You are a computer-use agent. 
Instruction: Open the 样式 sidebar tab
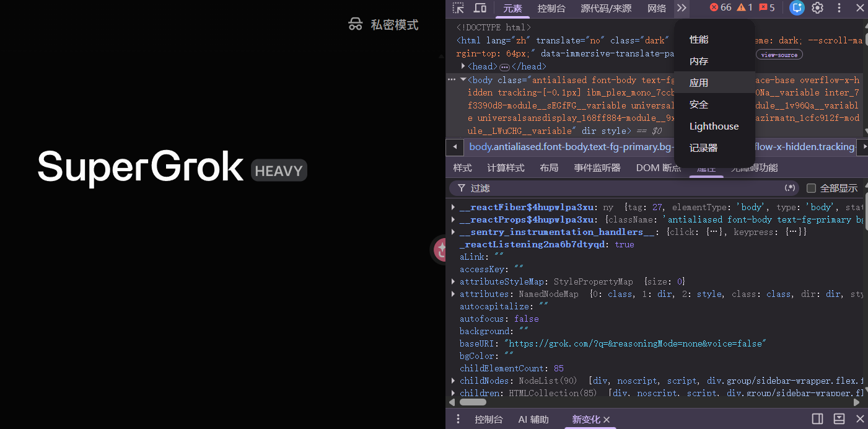[462, 168]
